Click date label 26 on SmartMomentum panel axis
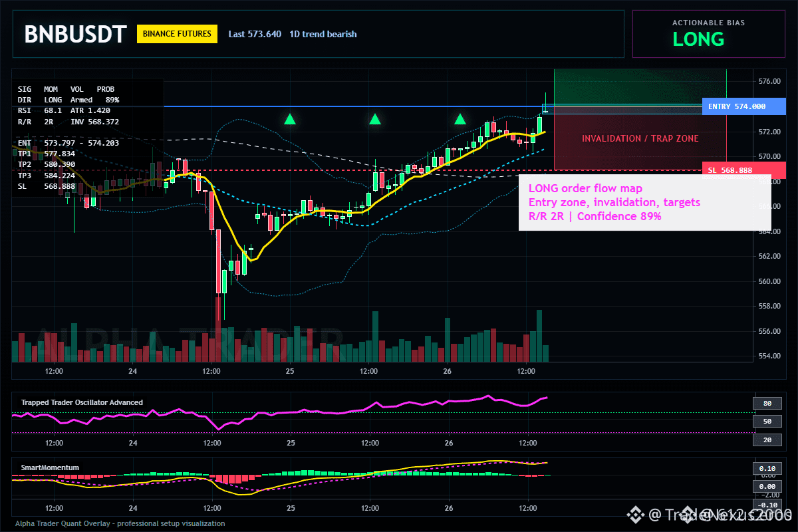The height and width of the screenshot is (532, 798). 448,508
